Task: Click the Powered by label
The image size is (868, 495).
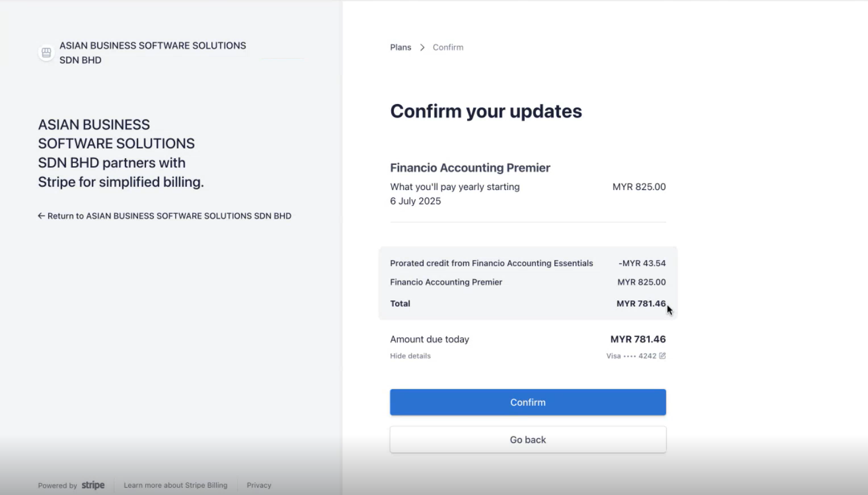Action: tap(57, 485)
